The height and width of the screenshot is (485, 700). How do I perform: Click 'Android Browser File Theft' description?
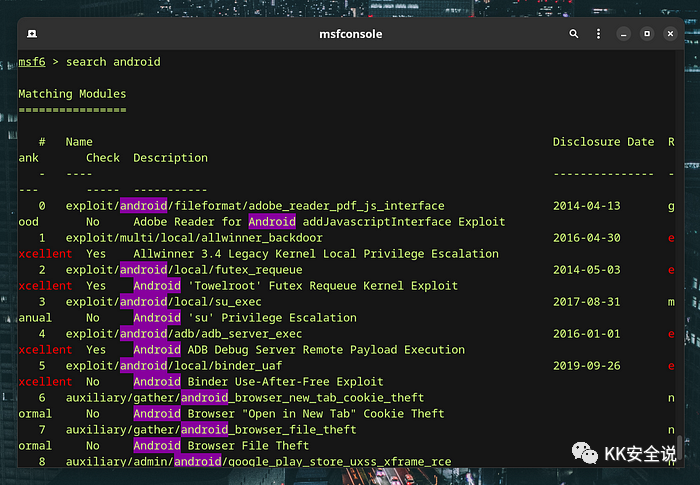point(221,446)
